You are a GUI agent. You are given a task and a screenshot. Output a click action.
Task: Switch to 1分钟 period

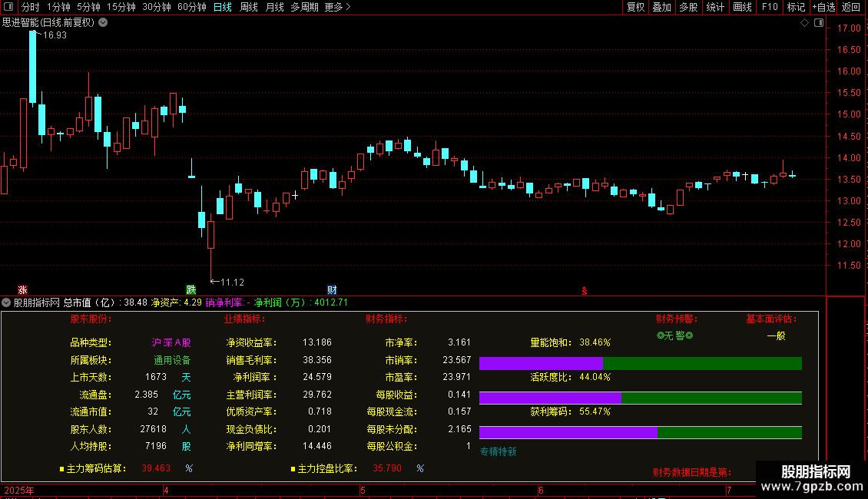tap(58, 7)
